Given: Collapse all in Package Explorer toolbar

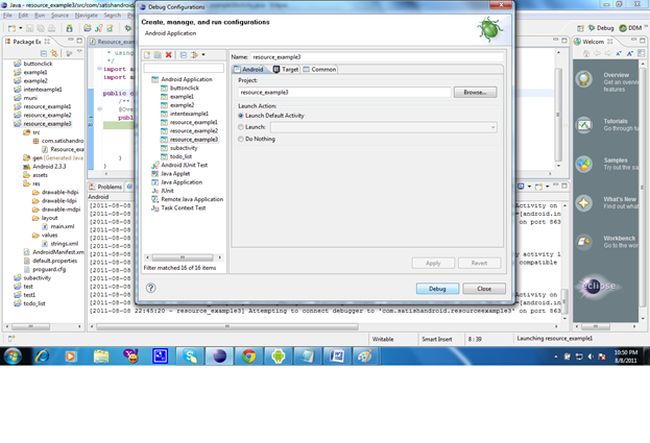Looking at the screenshot, I should click(44, 53).
